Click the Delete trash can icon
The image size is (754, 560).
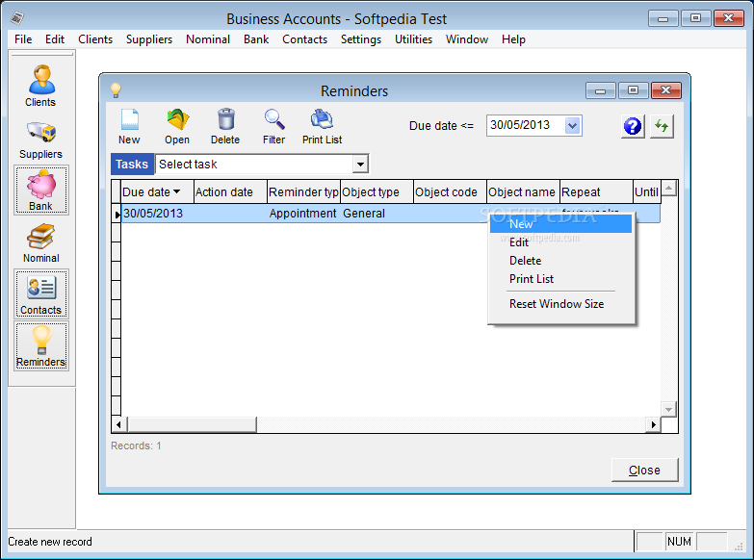225,126
